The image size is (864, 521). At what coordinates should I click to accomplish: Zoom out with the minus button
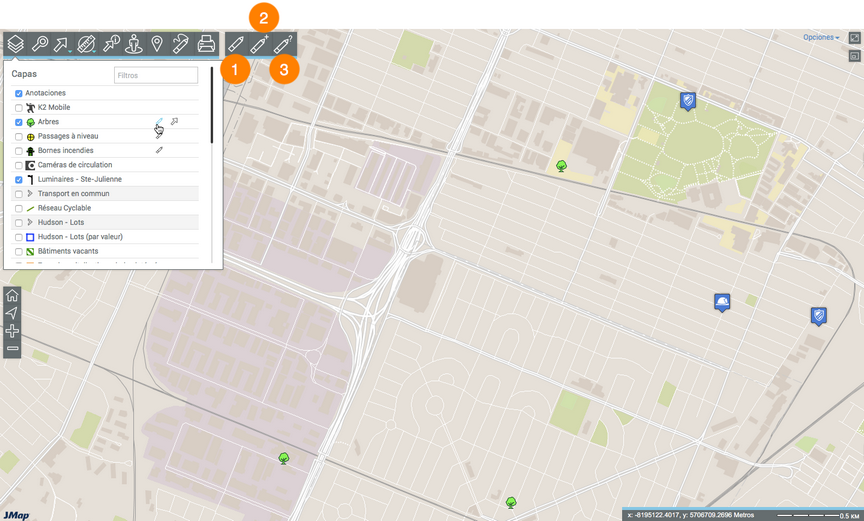[12, 348]
